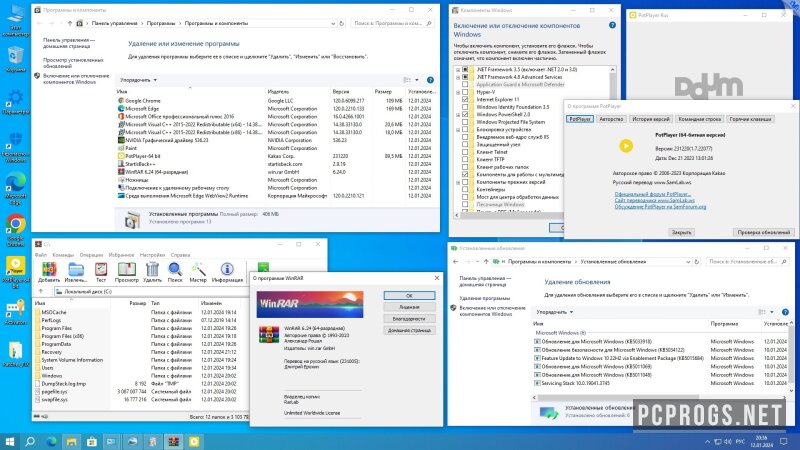Screen dimensions: 800x450
Task: Open help in Windows Features dialog
Action: 612,25
